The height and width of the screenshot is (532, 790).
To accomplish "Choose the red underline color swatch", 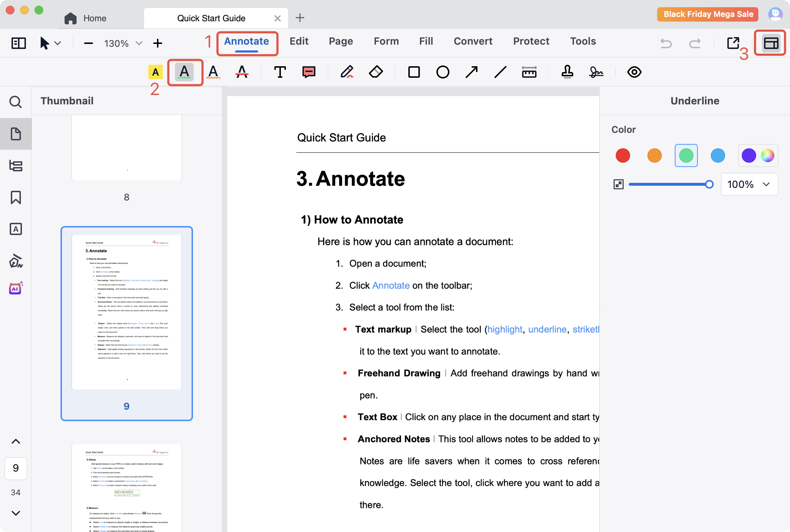I will [623, 155].
